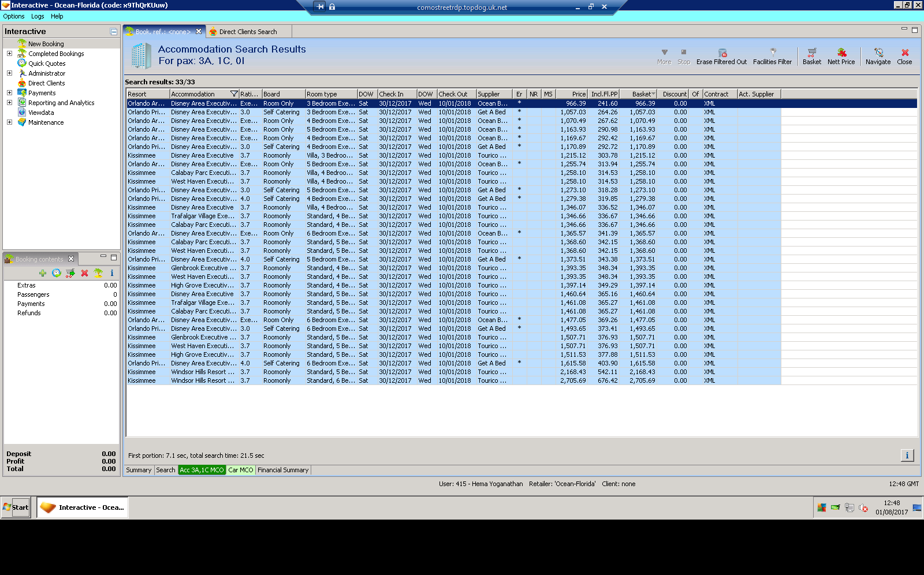
Task: Switch to the Car MCO tab
Action: [x=240, y=470]
